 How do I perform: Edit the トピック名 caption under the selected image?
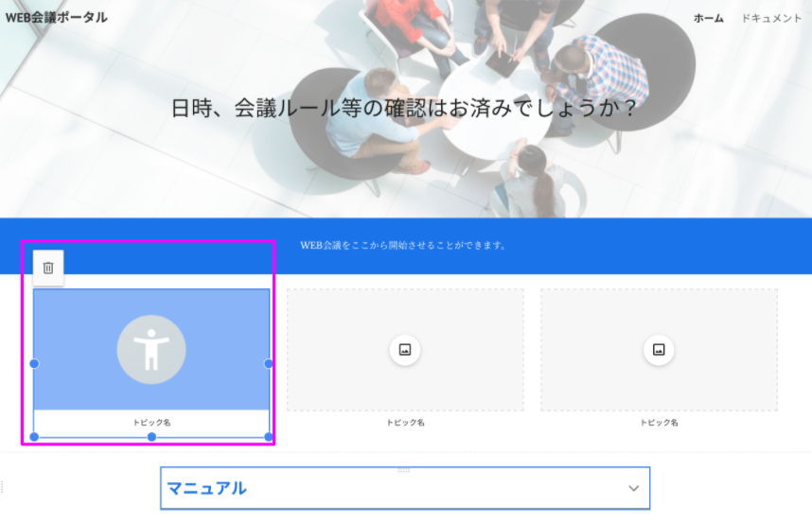(151, 423)
